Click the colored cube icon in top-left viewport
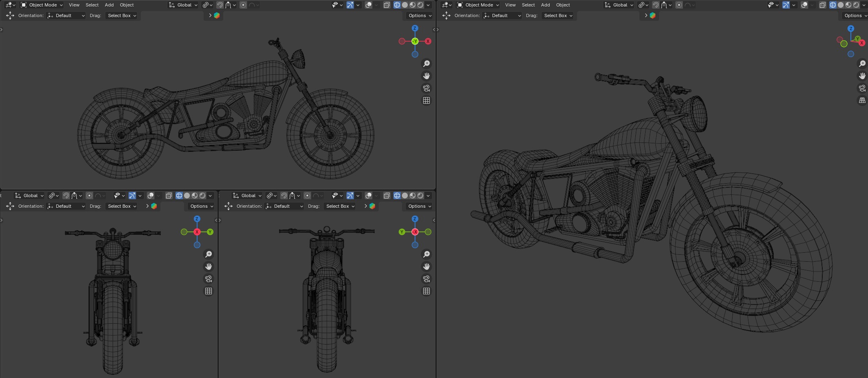Image resolution: width=868 pixels, height=378 pixels. click(x=217, y=16)
